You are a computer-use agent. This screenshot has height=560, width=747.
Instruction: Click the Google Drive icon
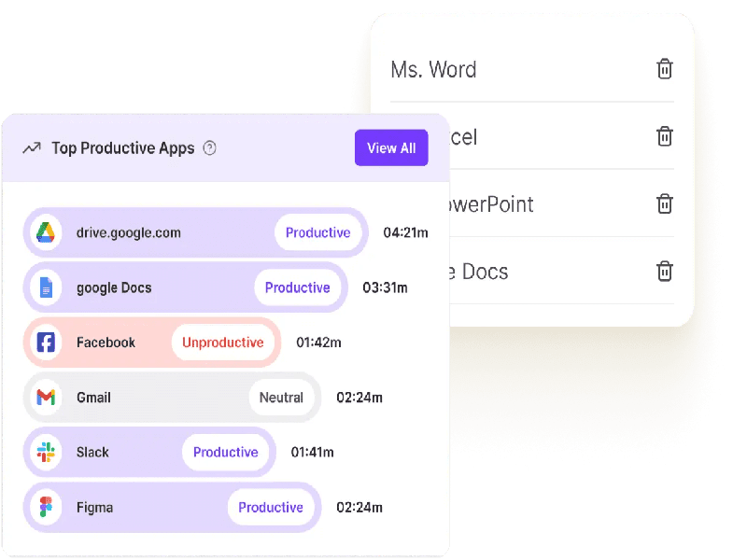[x=46, y=232]
